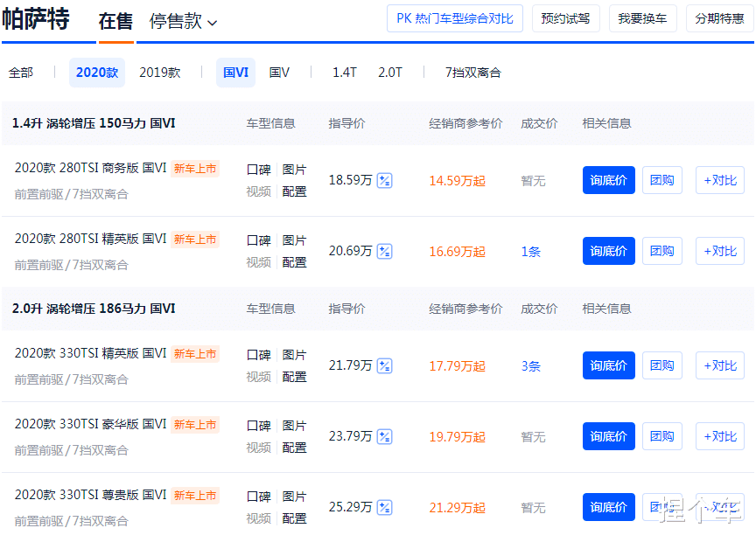The height and width of the screenshot is (542, 756).
Task: Click the 1.4升 涡轮增压 150马力 国VI header
Action: tap(94, 123)
